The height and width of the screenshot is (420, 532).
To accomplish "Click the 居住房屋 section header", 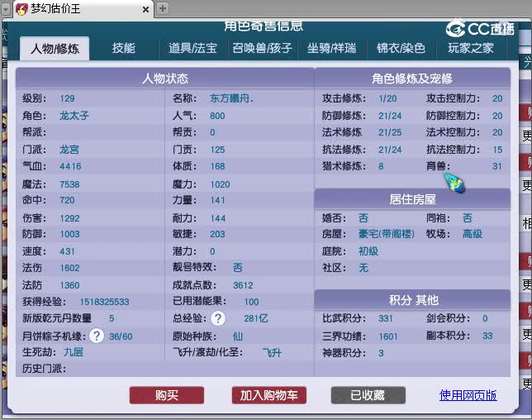I will click(412, 199).
